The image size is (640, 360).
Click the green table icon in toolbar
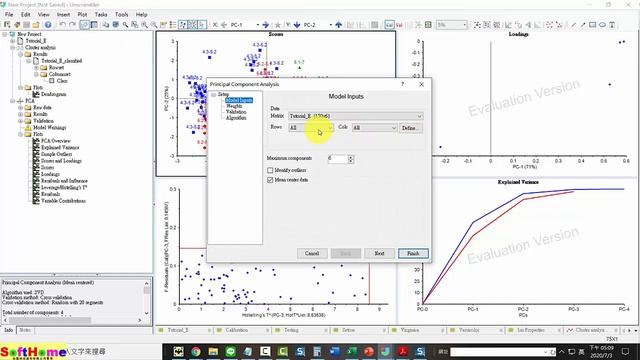(x=428, y=25)
